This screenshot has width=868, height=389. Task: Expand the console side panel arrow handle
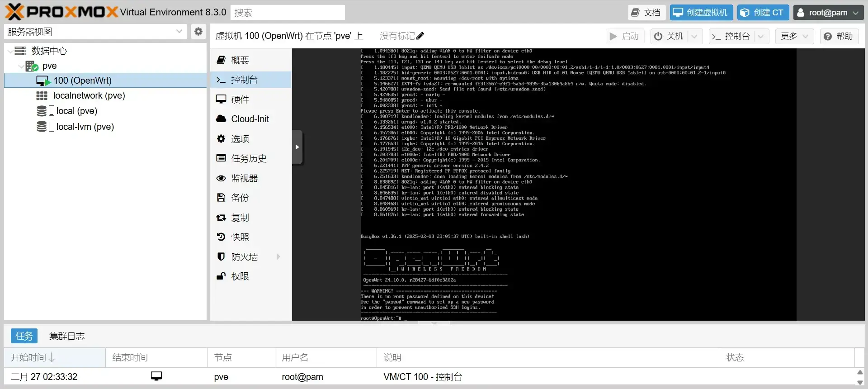pyautogui.click(x=297, y=147)
